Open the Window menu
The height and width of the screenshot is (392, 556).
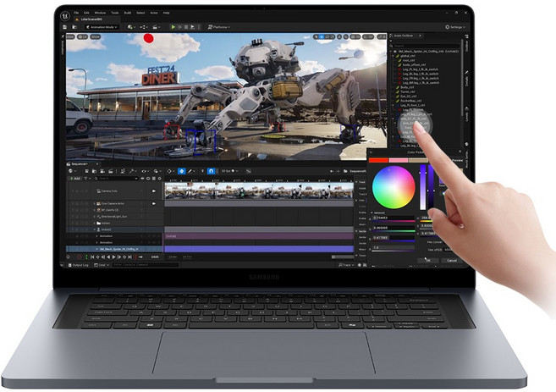point(100,13)
